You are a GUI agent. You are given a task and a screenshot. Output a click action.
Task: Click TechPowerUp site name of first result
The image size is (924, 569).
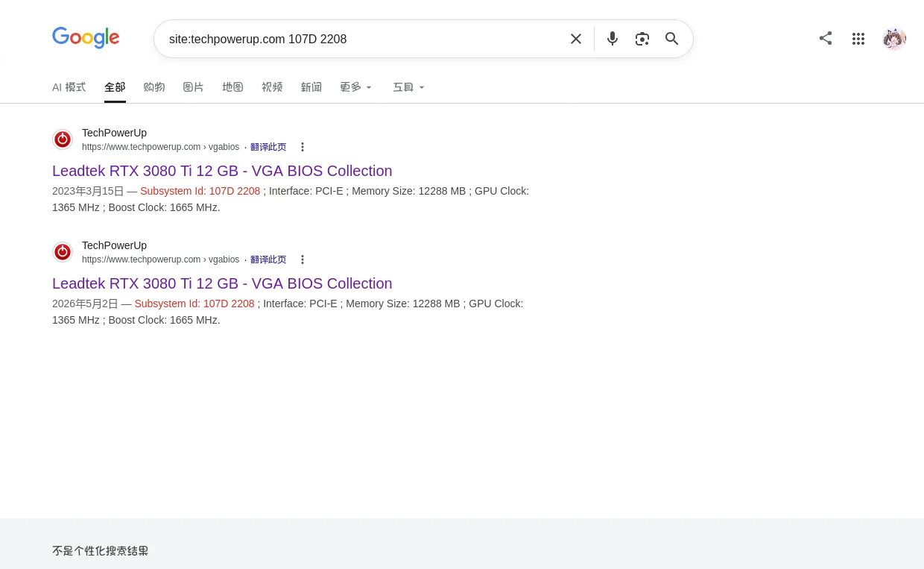pyautogui.click(x=114, y=133)
